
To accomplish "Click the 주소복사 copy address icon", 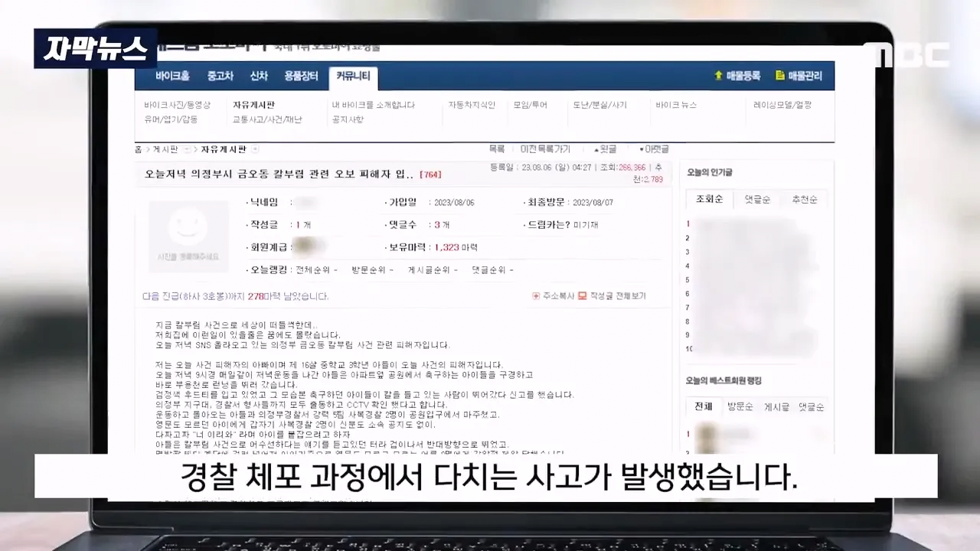I will tap(536, 295).
